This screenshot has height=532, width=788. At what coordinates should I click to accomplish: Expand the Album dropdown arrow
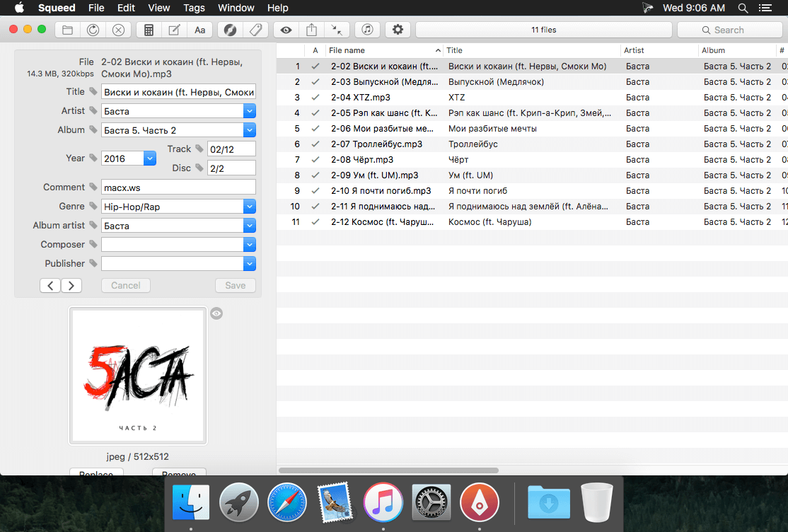pyautogui.click(x=249, y=130)
